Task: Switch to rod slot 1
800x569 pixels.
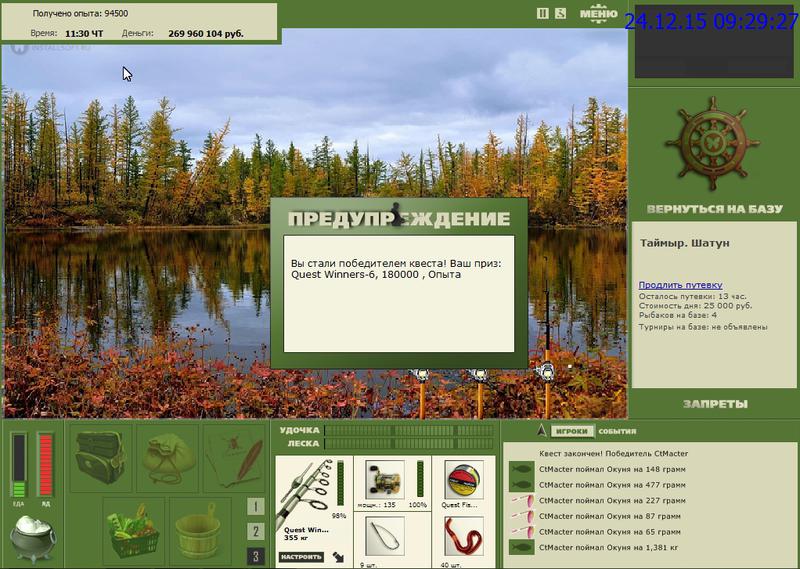Action: coord(256,507)
